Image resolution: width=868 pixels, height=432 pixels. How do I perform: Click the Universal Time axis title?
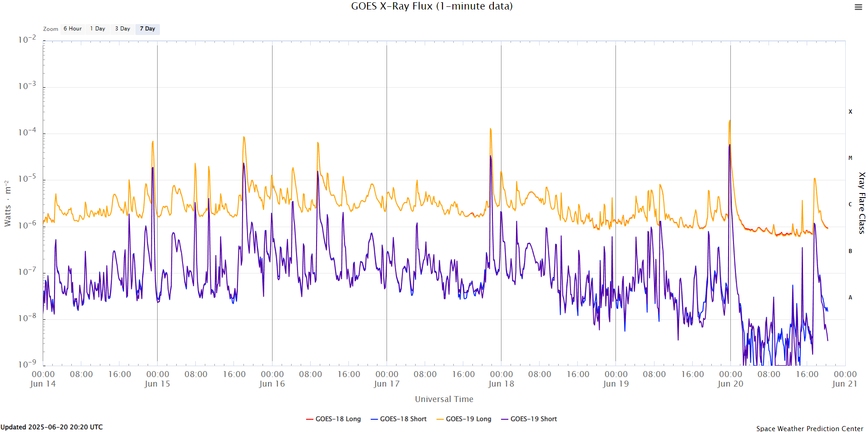point(444,399)
